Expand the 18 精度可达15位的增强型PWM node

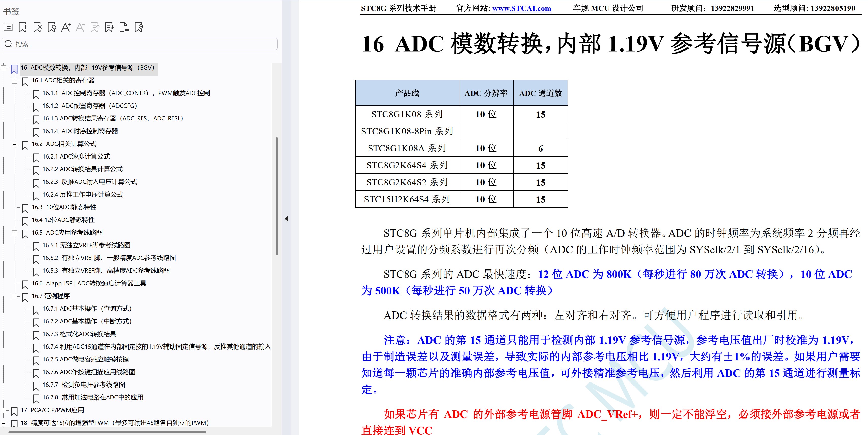[4, 423]
